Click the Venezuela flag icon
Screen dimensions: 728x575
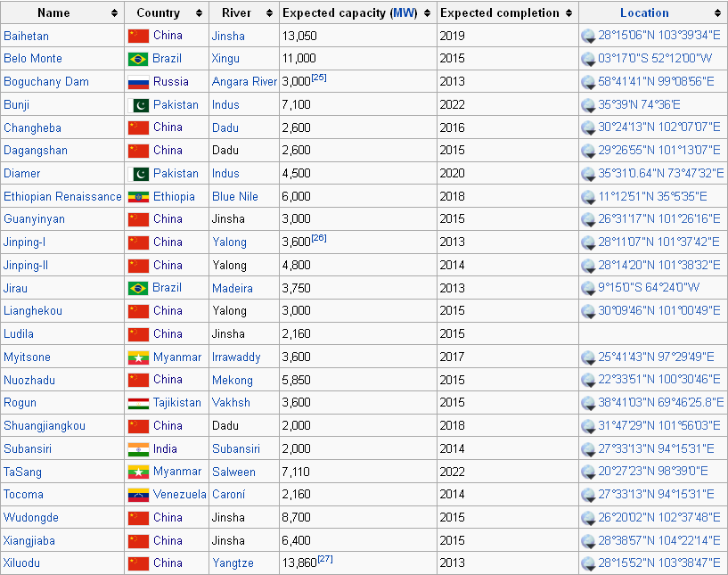137,495
